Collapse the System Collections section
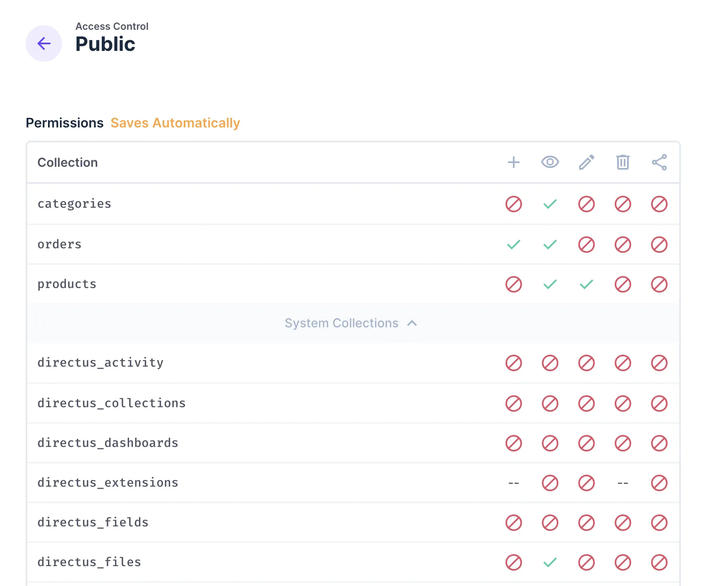Viewport: 728px width, 586px height. (x=350, y=323)
